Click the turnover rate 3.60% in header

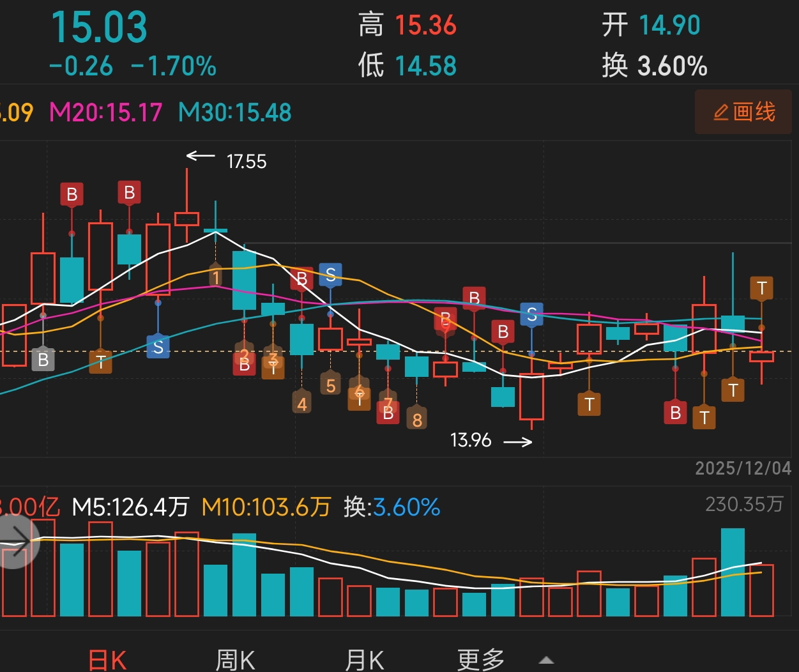[x=673, y=66]
